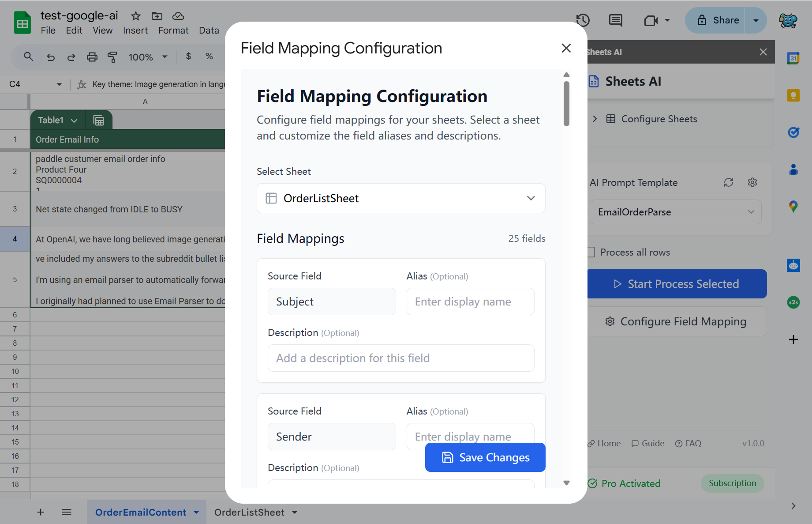Viewport: 812px width, 524px height.
Task: Switch to the OrderListSheet tab
Action: 249,512
